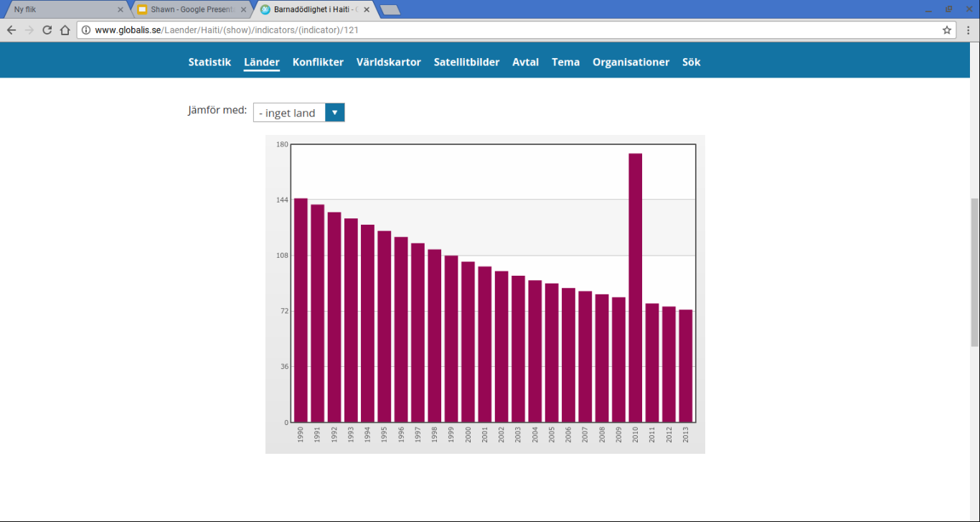
Task: Click the 2009 bar in the chart
Action: tap(618, 360)
